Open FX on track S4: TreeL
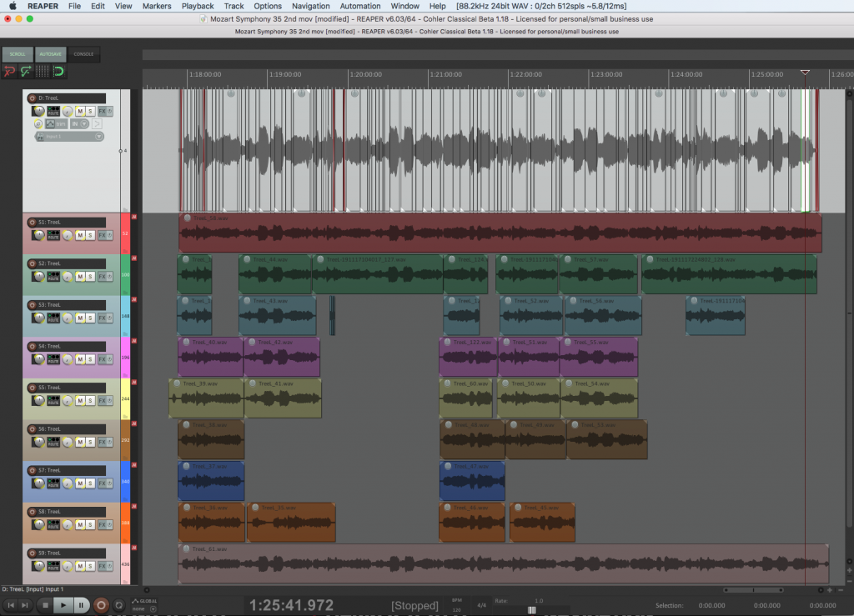Image resolution: width=854 pixels, height=616 pixels. pyautogui.click(x=102, y=359)
